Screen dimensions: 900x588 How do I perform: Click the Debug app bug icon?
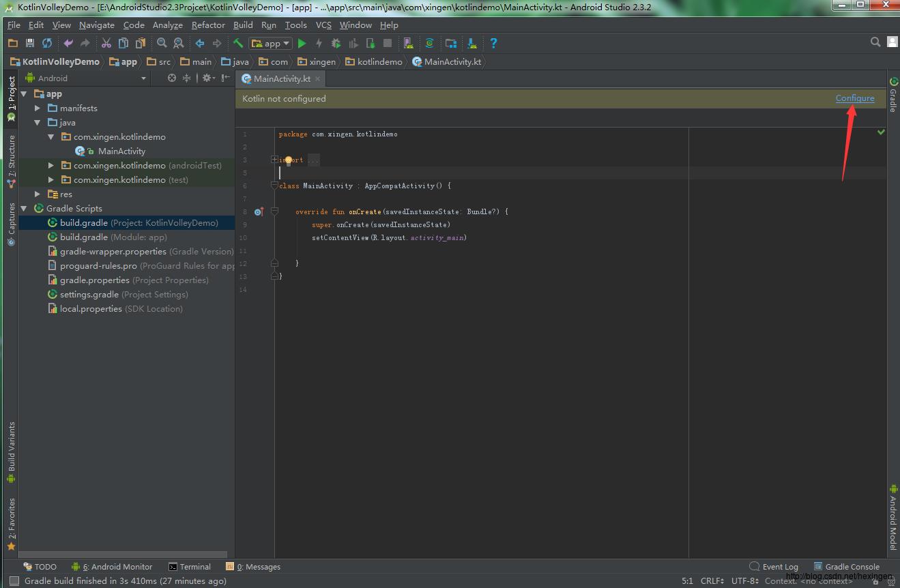(336, 43)
